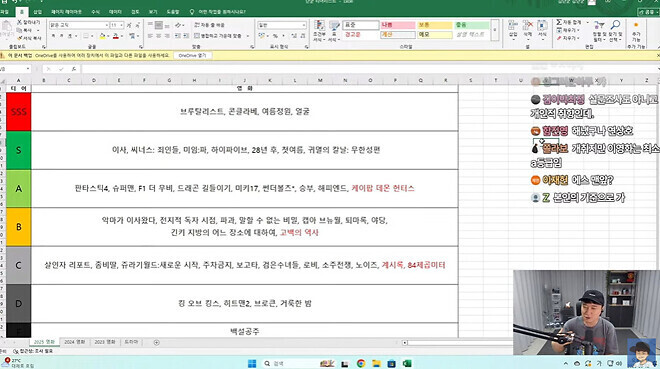Select the 보통 (Neutral) cell style
The image size is (660, 369).
pyautogui.click(x=434, y=25)
